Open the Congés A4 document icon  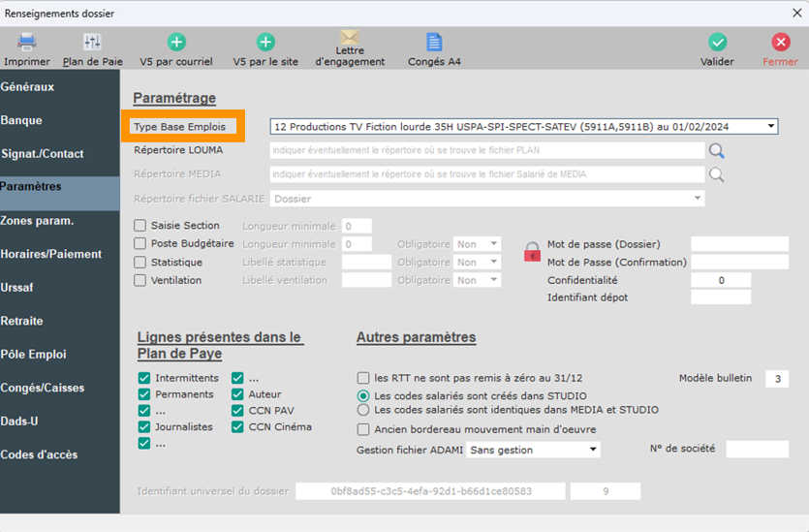434,43
